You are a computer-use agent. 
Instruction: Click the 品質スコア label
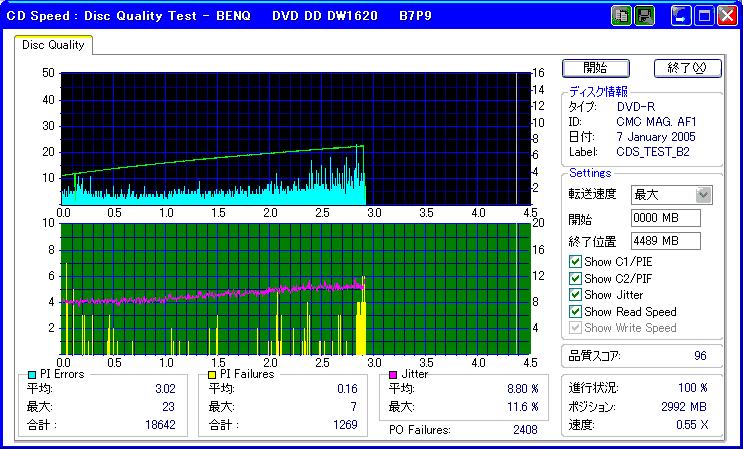click(x=594, y=356)
